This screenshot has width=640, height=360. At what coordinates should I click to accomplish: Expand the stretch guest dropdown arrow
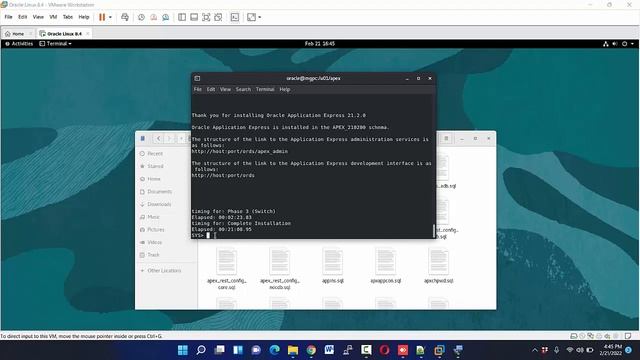(260, 17)
